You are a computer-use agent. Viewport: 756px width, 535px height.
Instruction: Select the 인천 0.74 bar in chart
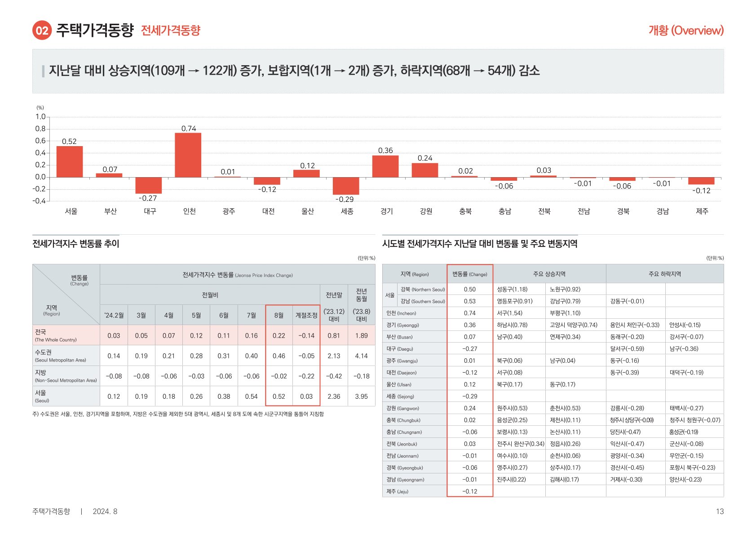point(188,155)
